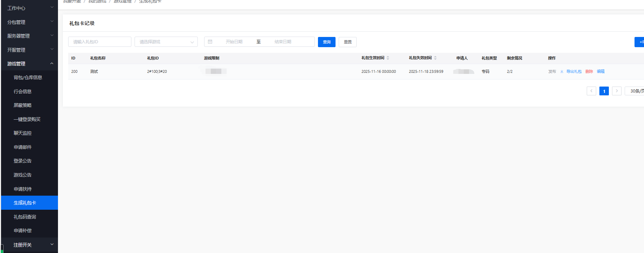Open 聊天监控 in the sidebar
Screen dimensions: 644x253
(x=23, y=133)
